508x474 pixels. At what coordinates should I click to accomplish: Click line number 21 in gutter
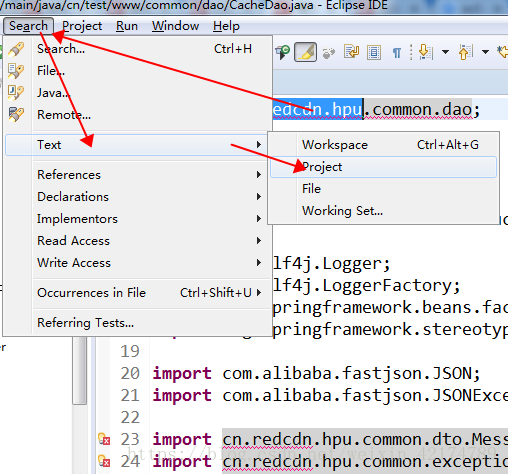coord(130,395)
